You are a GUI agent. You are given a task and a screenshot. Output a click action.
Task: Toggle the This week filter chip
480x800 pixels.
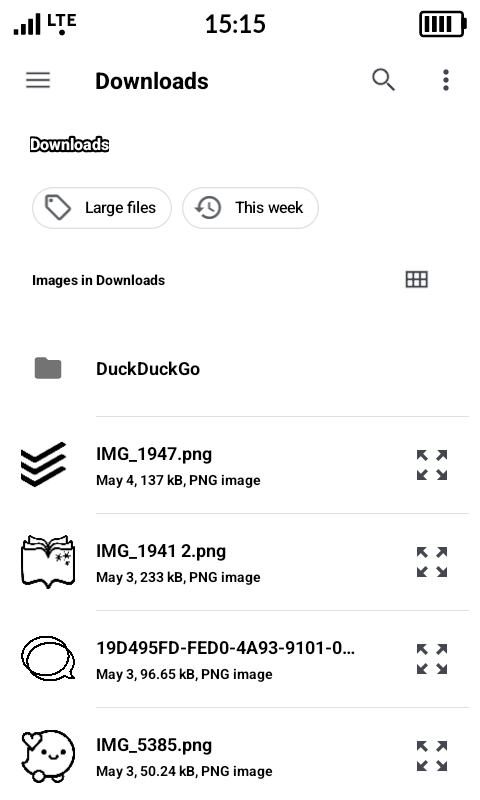coord(250,208)
